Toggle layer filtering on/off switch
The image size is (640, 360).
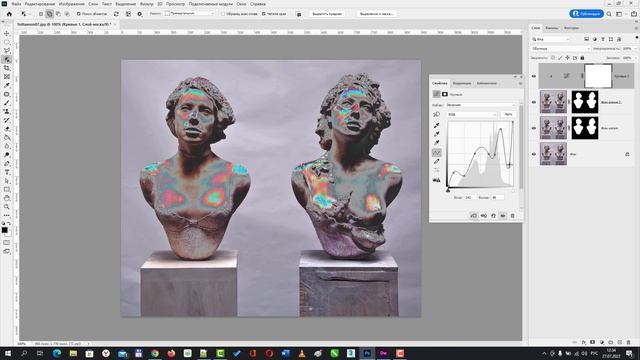point(636,38)
